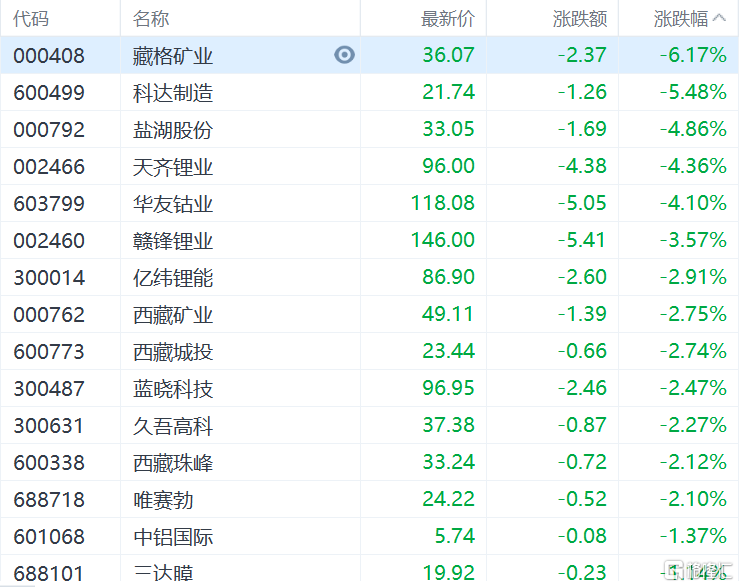Click percent change -4.86%
Viewport: 739px width, 587px height.
[x=693, y=129]
